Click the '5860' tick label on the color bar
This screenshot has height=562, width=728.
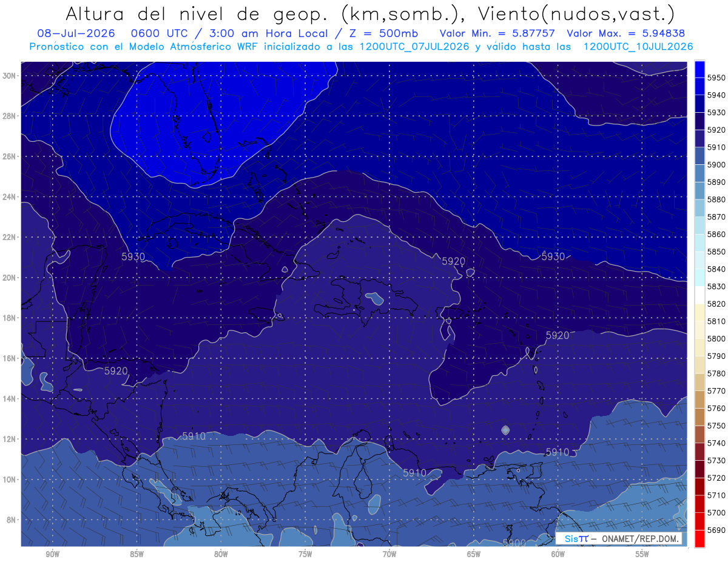(716, 234)
